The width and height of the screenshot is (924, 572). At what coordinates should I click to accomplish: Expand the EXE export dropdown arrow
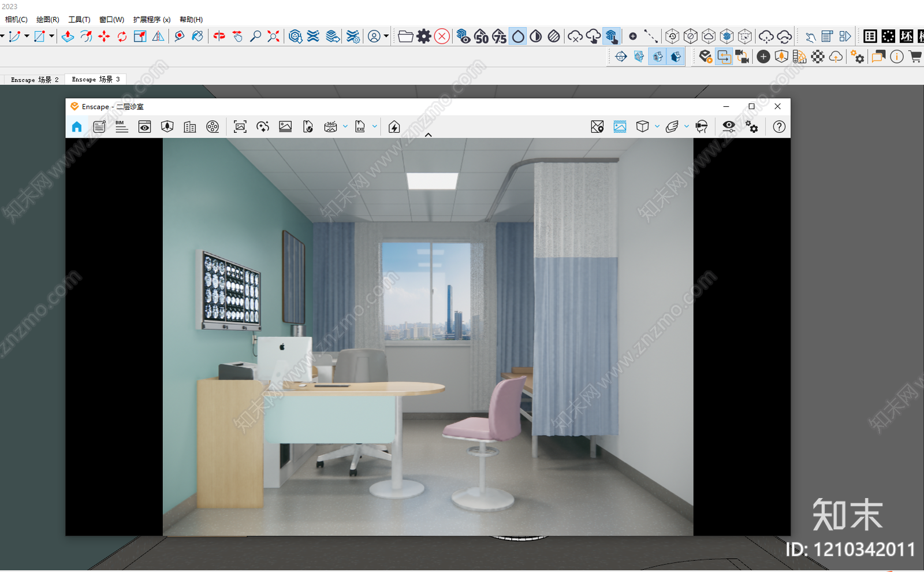[x=375, y=127]
